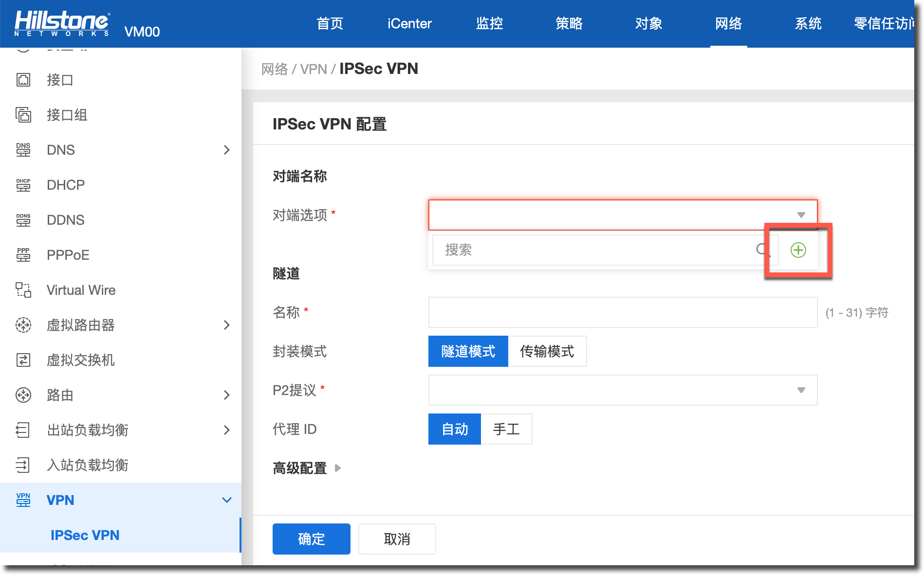Click the tunnel 名称 input field

tap(622, 312)
